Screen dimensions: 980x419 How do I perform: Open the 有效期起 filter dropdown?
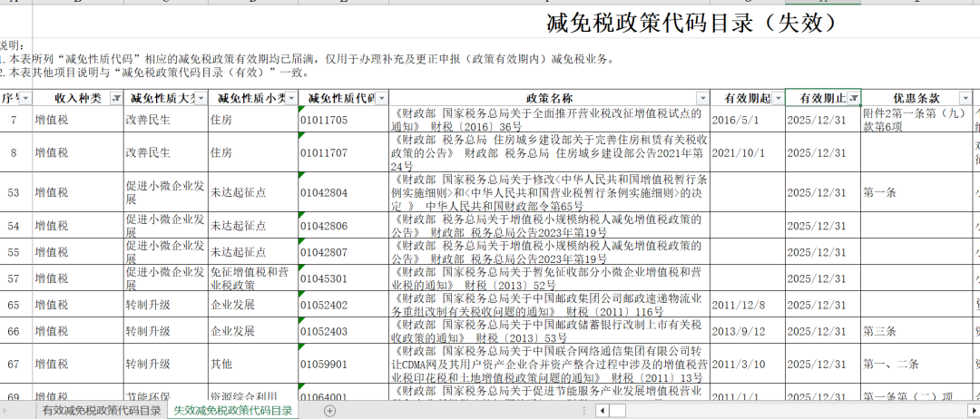click(778, 98)
